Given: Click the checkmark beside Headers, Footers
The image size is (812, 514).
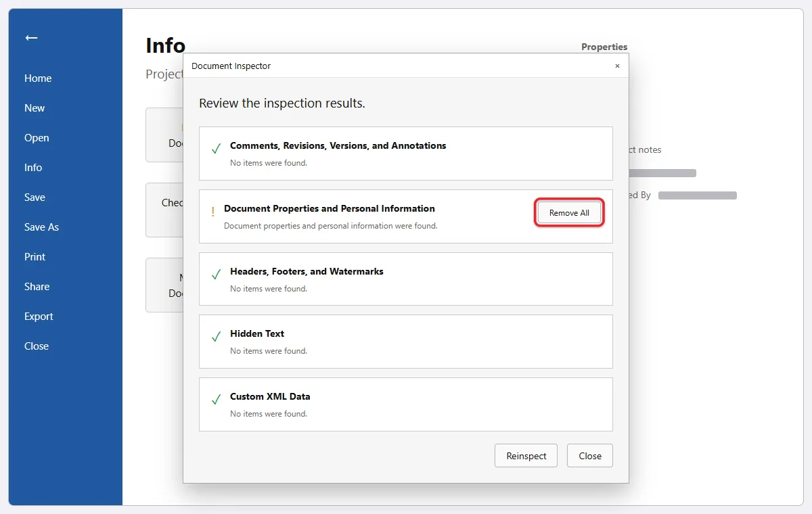Looking at the screenshot, I should [x=217, y=274].
